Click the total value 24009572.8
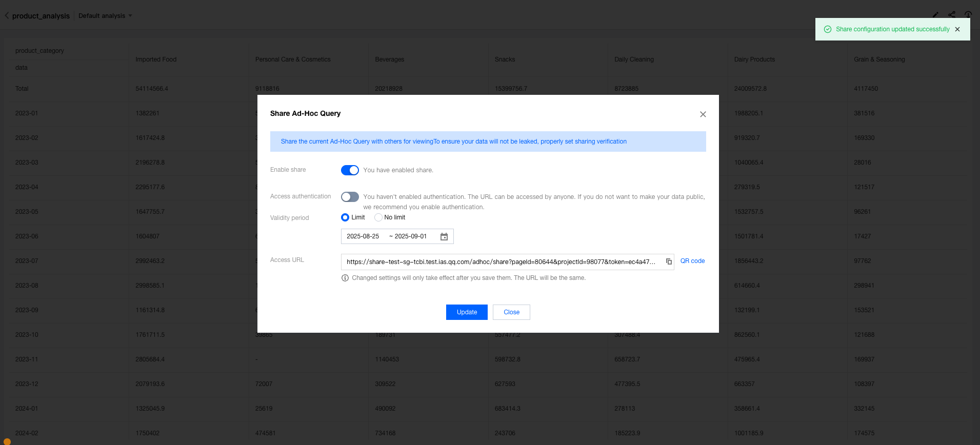 (x=750, y=89)
